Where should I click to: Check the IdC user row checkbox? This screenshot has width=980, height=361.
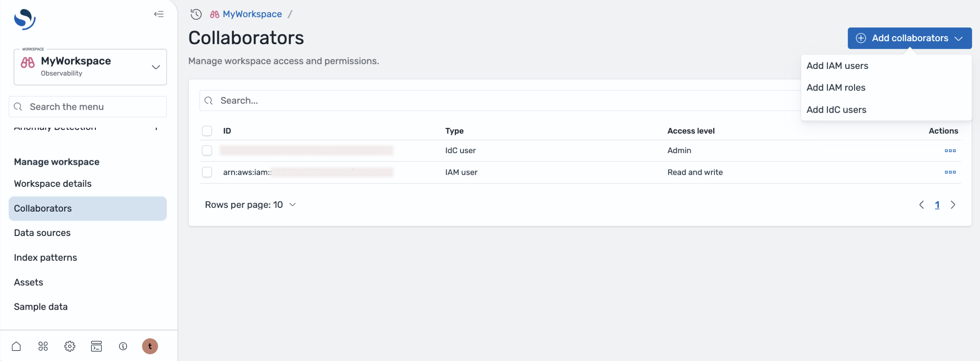(x=207, y=151)
